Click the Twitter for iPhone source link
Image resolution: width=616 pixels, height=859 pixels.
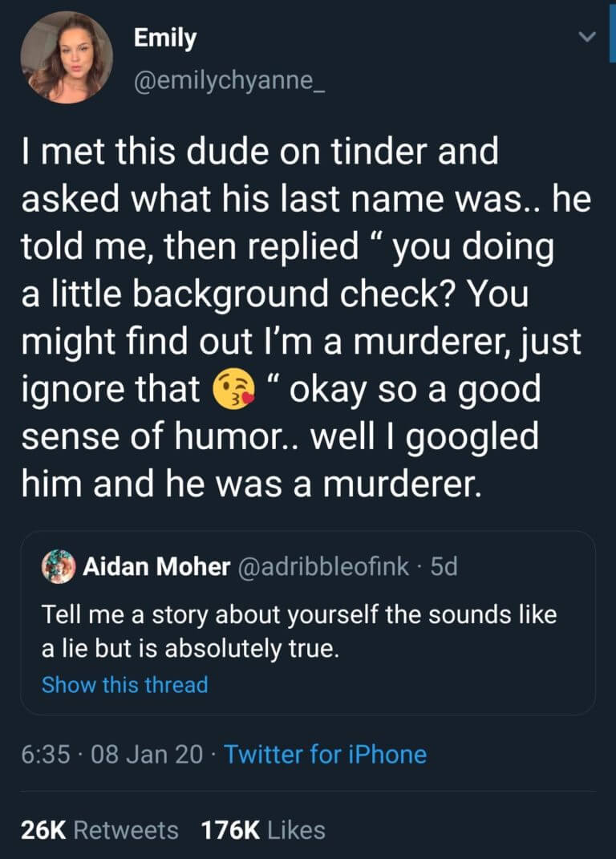[326, 755]
